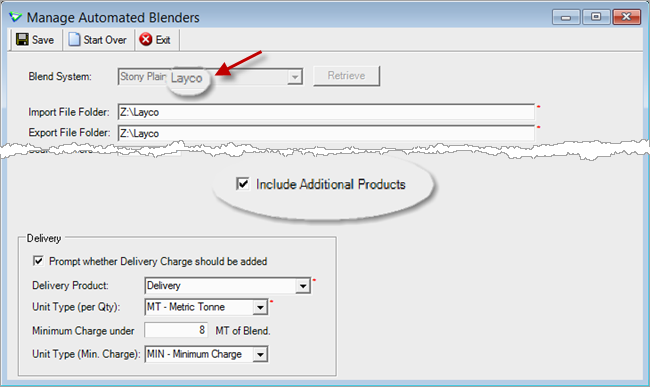This screenshot has height=387, width=650.
Task: Click the 'Import File Folder:' label
Action: tap(69, 112)
